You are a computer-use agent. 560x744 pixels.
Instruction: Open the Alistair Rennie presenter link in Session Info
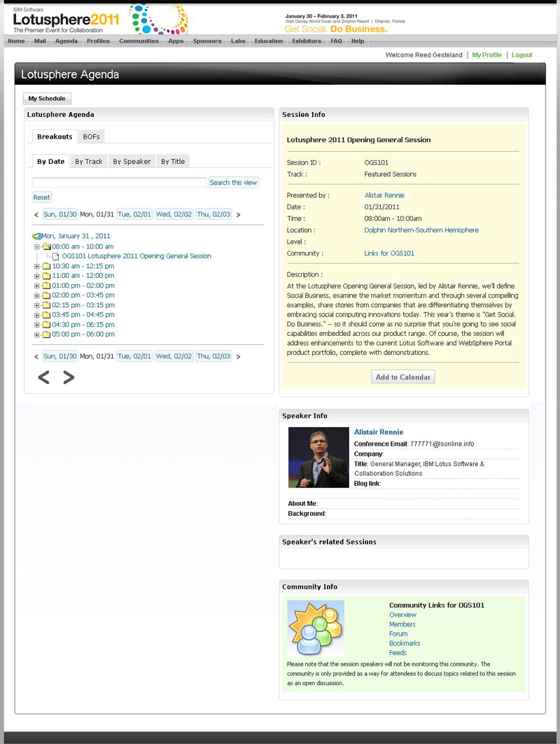click(384, 195)
